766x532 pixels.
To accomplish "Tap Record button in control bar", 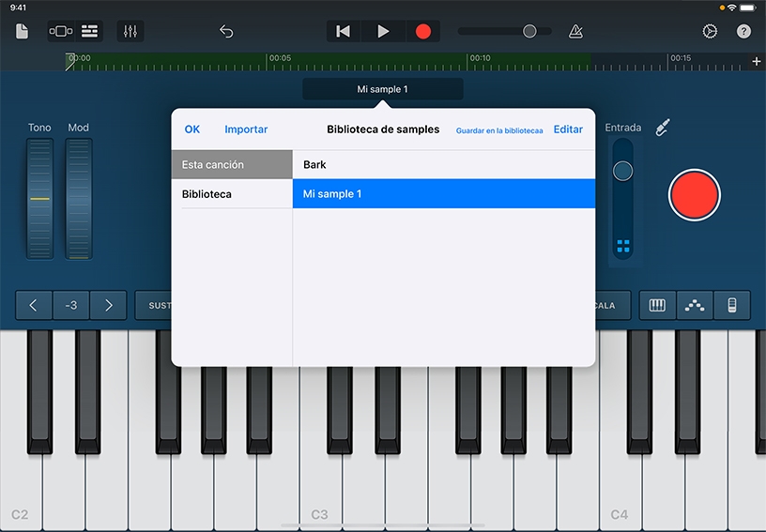I will click(x=423, y=31).
